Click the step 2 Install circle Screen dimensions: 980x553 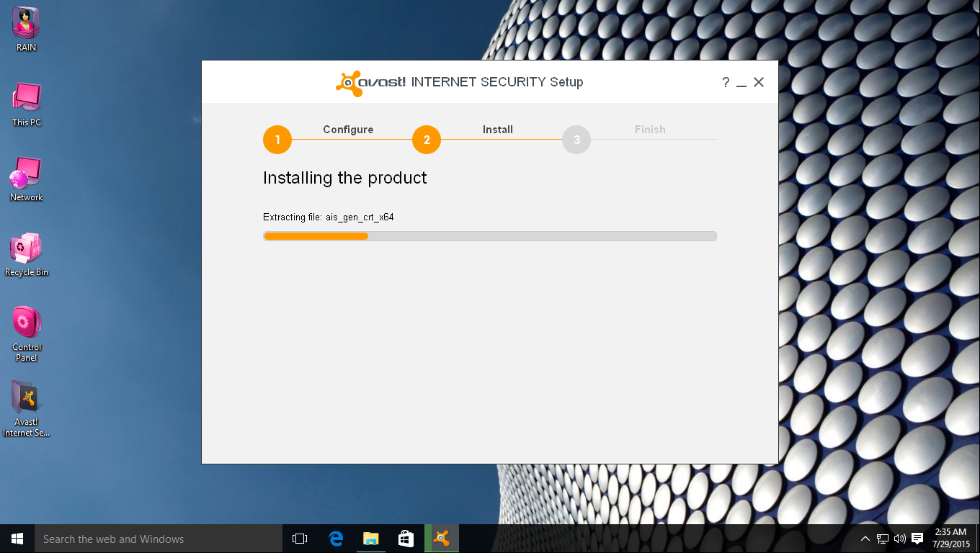(x=427, y=140)
